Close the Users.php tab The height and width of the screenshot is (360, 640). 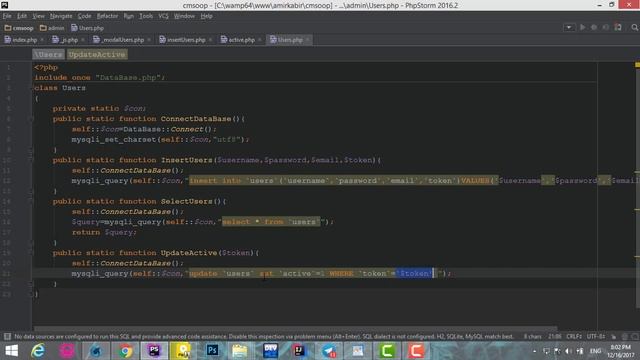[308, 40]
